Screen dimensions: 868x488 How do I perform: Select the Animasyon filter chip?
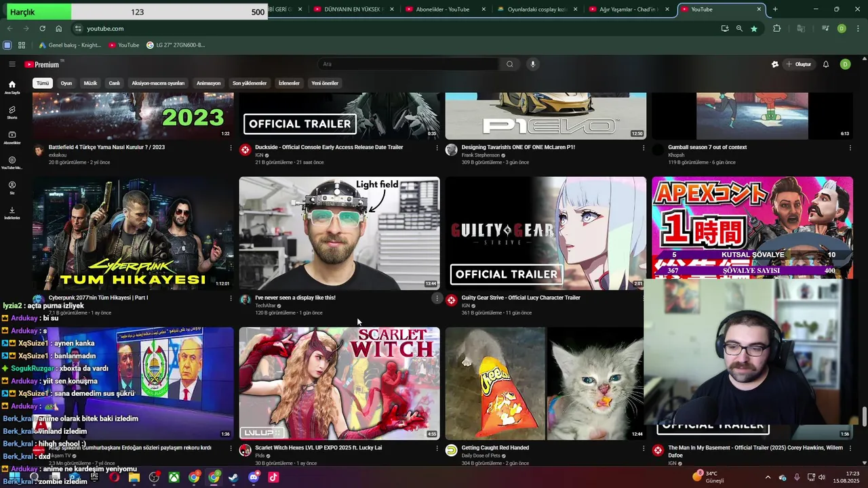208,83
